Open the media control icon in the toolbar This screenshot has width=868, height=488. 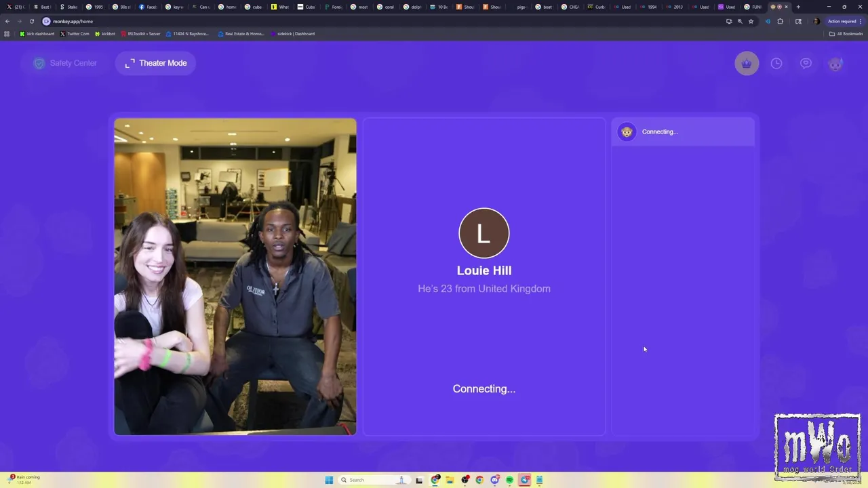[x=798, y=21]
